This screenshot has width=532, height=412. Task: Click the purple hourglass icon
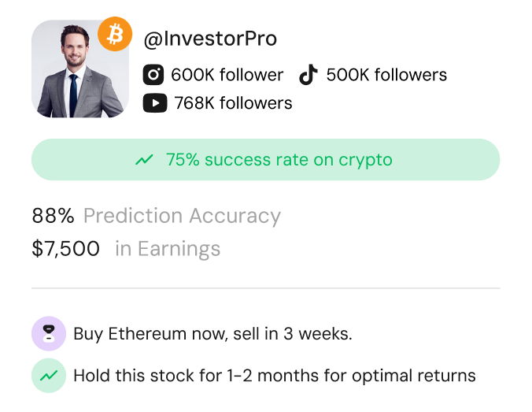48,333
